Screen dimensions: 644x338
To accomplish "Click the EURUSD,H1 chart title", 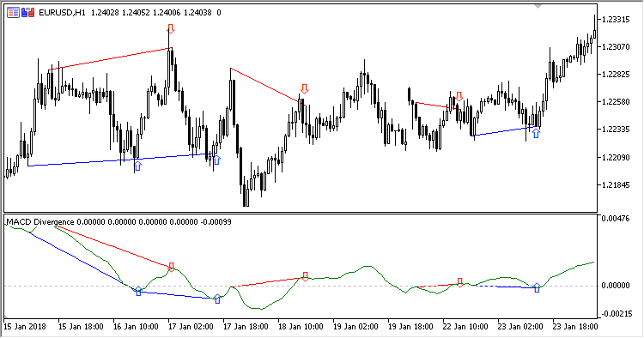I will click(x=62, y=13).
